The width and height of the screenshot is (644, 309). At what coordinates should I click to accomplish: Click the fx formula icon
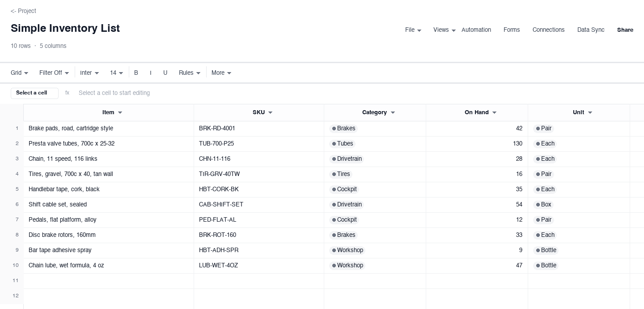68,93
